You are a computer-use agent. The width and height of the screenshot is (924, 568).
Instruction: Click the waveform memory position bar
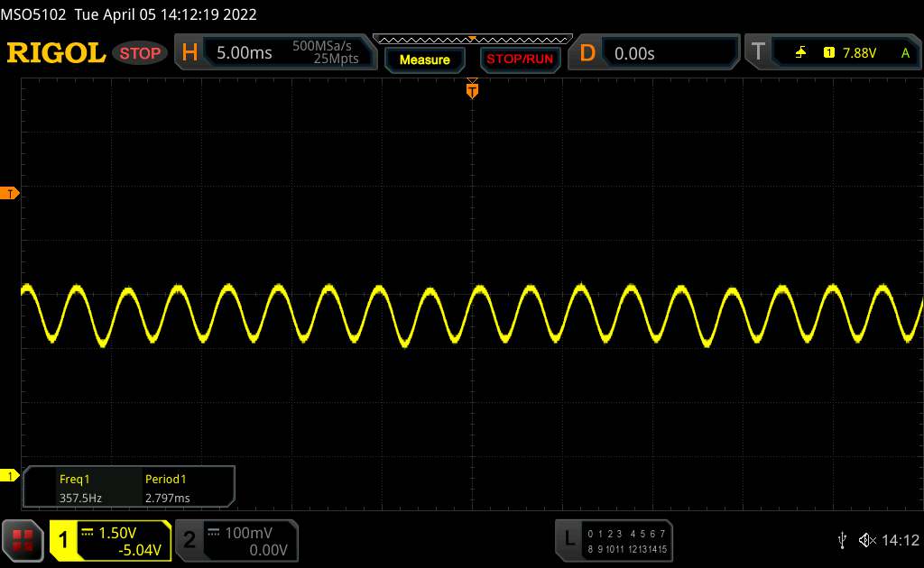tap(472, 38)
